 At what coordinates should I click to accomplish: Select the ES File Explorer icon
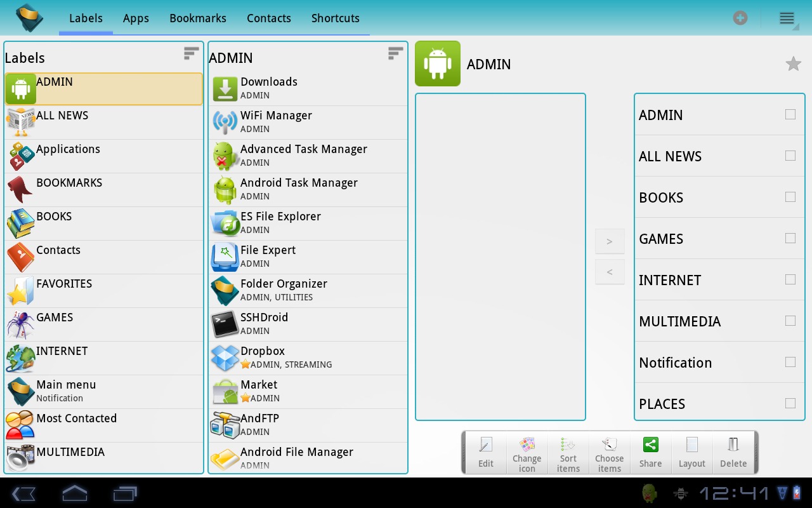(x=225, y=224)
